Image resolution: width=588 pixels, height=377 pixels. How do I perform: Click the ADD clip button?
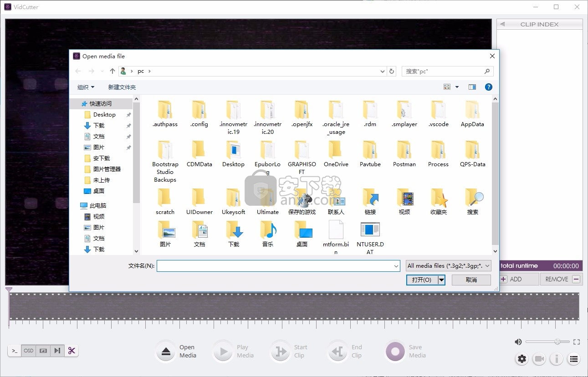pyautogui.click(x=518, y=279)
